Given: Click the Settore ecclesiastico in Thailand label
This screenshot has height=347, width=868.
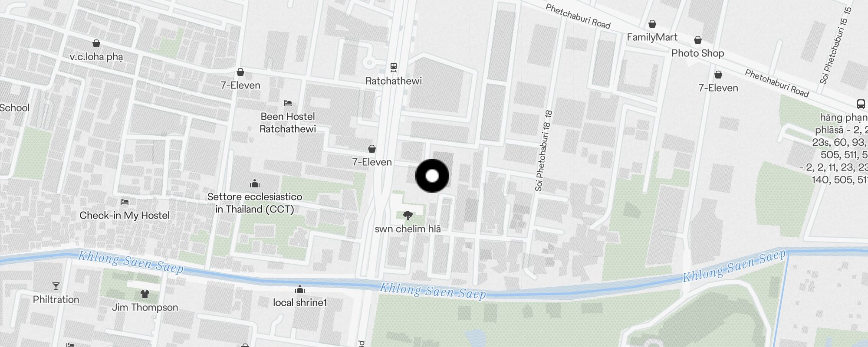Looking at the screenshot, I should pyautogui.click(x=255, y=203).
